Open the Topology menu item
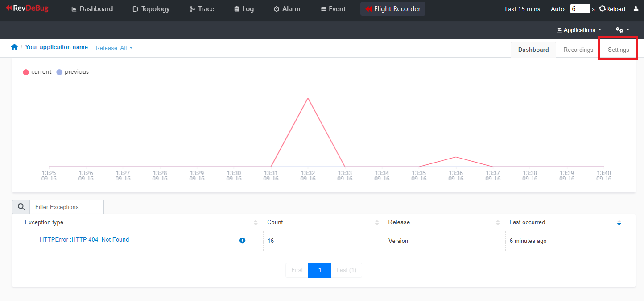The image size is (644, 301). tap(151, 9)
